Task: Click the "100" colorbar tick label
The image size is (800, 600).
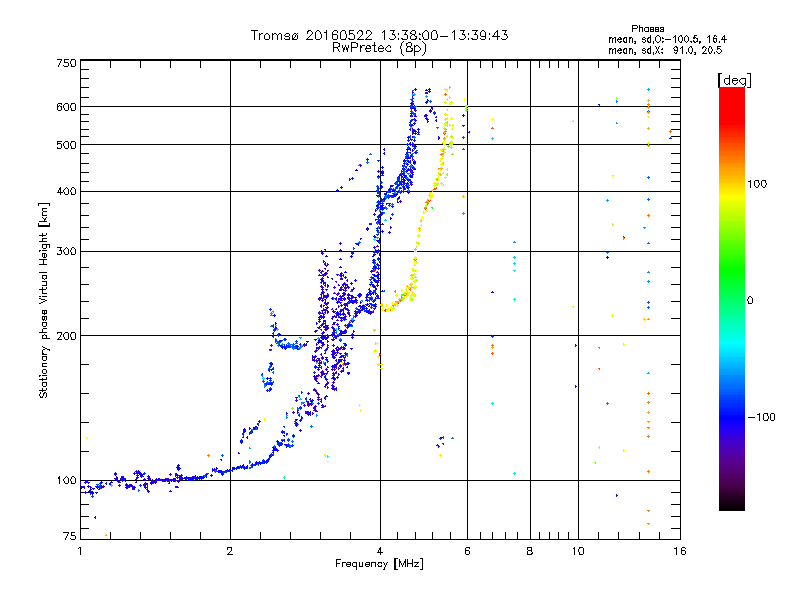Action: pos(757,184)
